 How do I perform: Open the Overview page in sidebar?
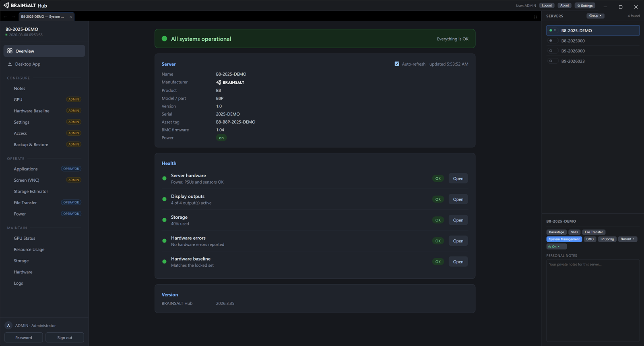tap(44, 51)
